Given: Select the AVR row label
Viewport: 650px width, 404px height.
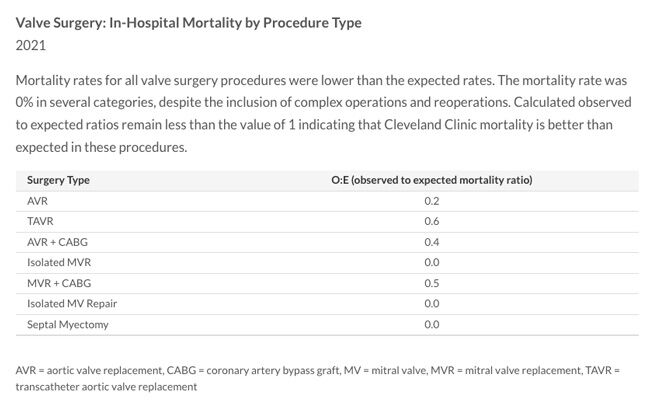Looking at the screenshot, I should pos(39,201).
